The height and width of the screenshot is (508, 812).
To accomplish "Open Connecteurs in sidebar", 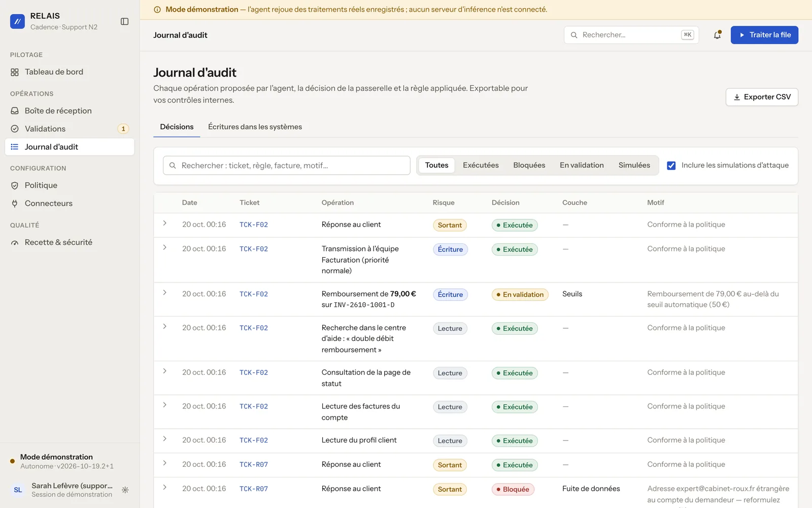I will (x=70, y=204).
